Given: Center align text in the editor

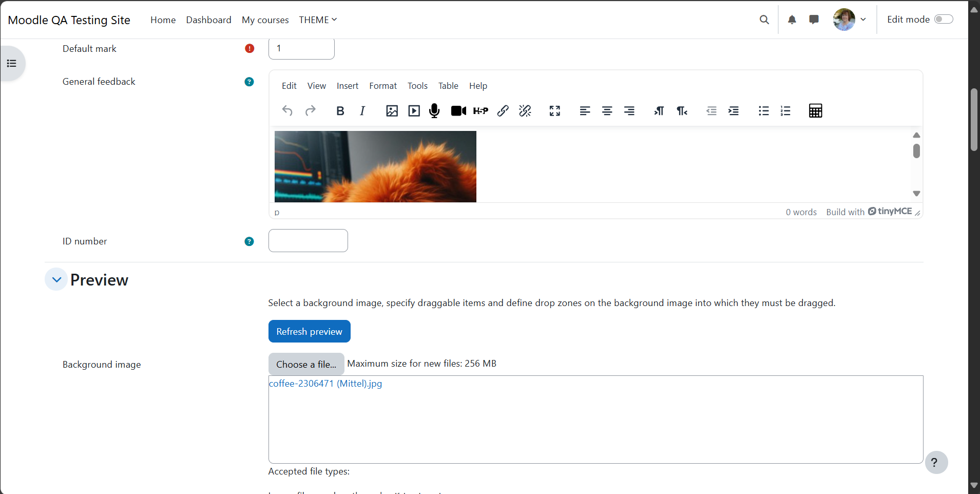Looking at the screenshot, I should coord(607,110).
